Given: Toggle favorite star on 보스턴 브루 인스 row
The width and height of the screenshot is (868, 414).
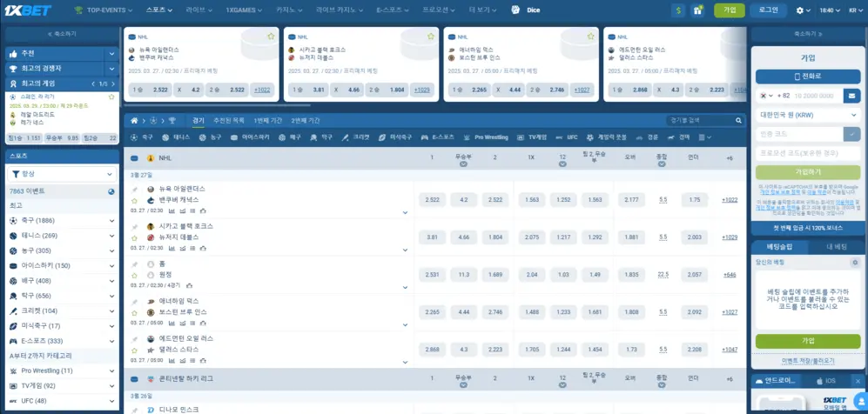Looking at the screenshot, I should click(x=134, y=313).
